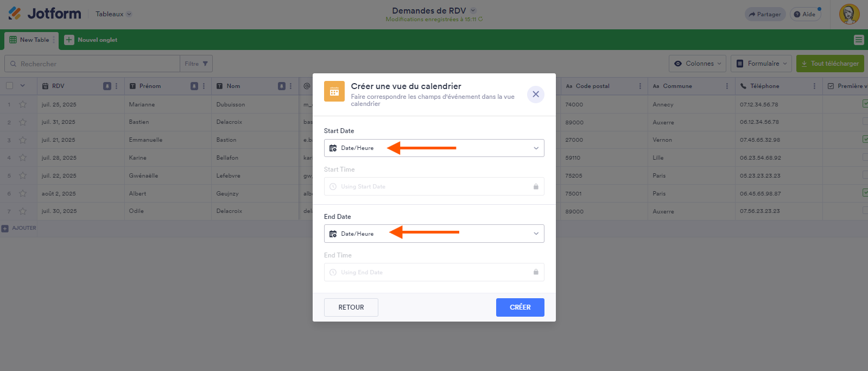Close the calendar view dialog
The height and width of the screenshot is (371, 868).
(x=535, y=94)
